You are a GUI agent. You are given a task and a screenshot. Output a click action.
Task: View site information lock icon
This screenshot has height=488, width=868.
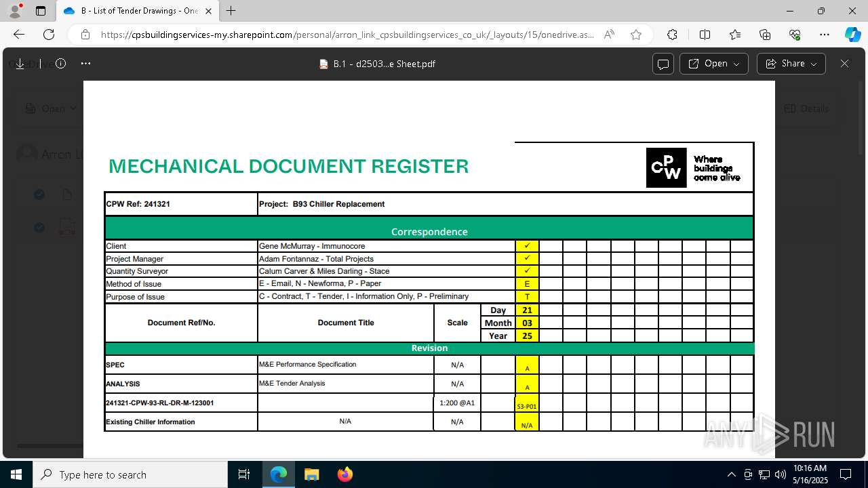point(85,35)
